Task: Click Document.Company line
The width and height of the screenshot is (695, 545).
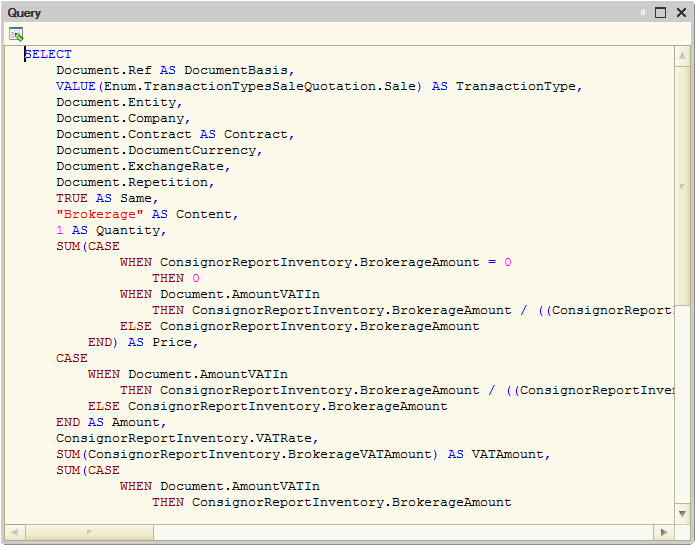Action: (123, 118)
